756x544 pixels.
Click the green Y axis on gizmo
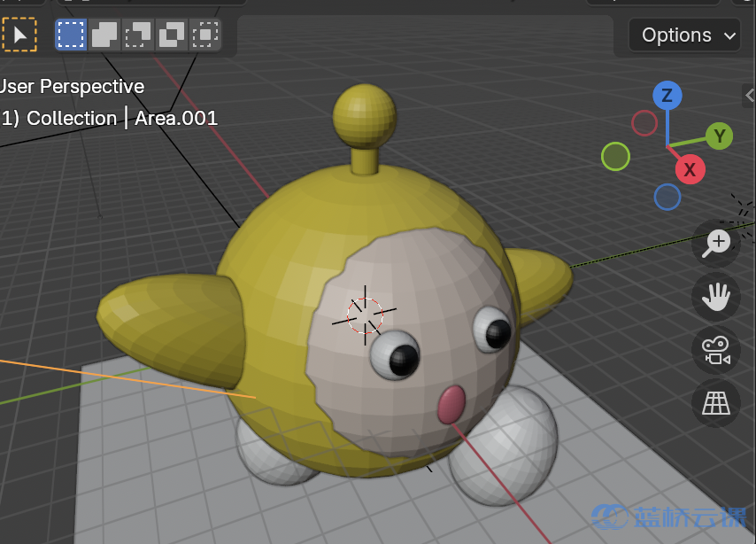(x=720, y=136)
